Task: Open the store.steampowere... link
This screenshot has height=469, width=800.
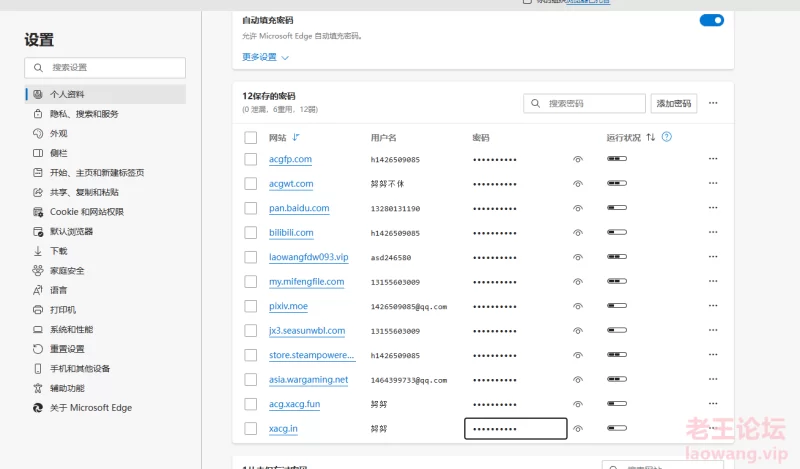Action: (x=311, y=355)
